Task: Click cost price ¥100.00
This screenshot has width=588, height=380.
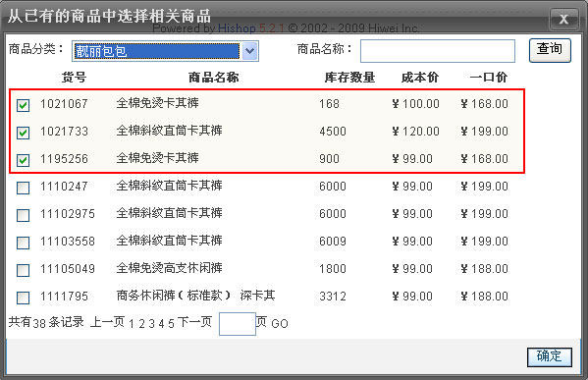Action: (415, 103)
